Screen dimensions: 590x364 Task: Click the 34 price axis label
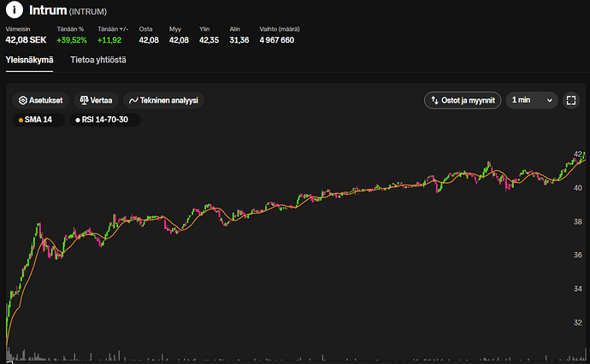577,289
